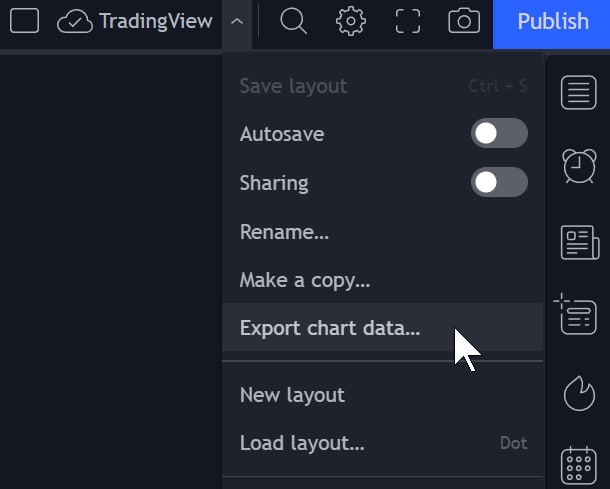The image size is (610, 489).
Task: Enable the Autosave toggle
Action: 499,133
